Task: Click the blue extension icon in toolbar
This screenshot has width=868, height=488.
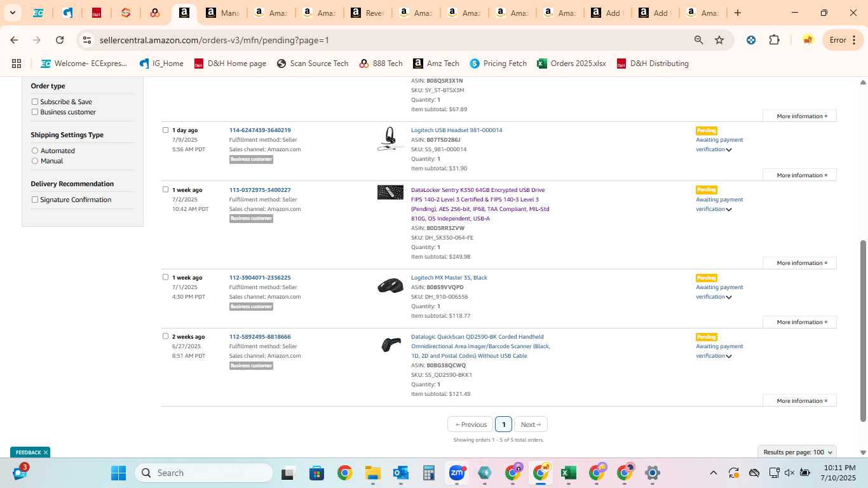Action: click(751, 40)
